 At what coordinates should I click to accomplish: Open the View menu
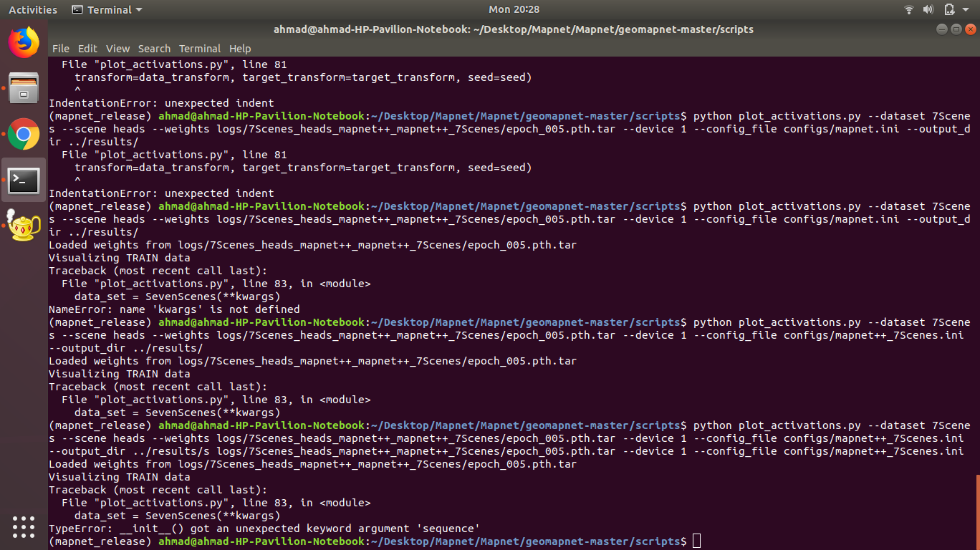[x=117, y=49]
